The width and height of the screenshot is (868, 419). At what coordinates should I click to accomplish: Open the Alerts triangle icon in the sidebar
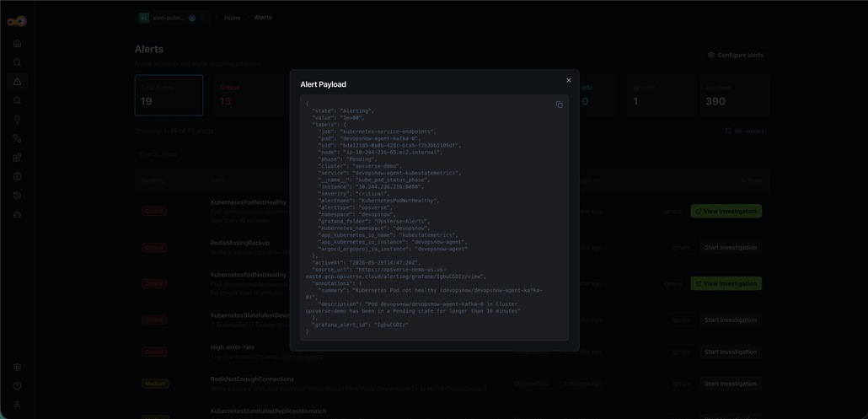coord(17,82)
